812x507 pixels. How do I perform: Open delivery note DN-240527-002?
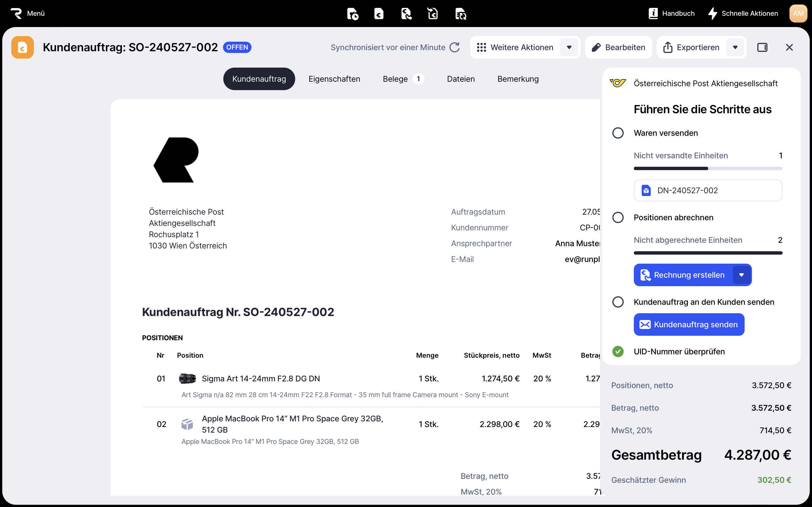708,190
